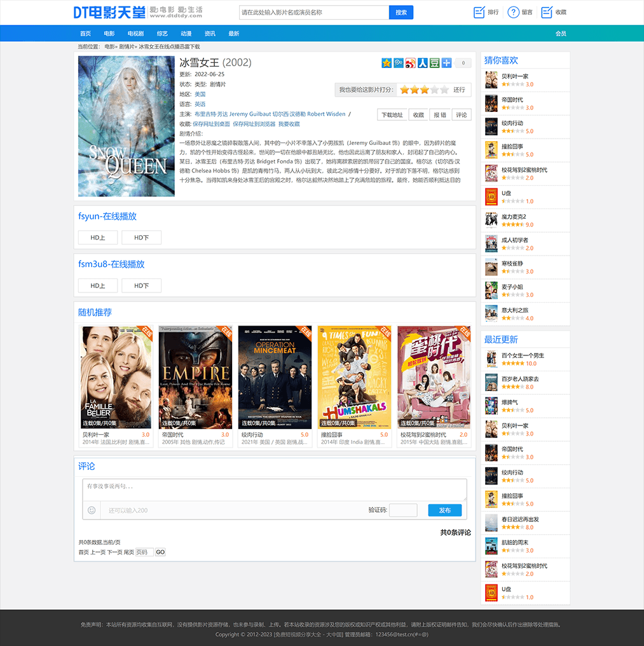644x646 pixels.
Task: Open the 会员 member menu
Action: [560, 34]
